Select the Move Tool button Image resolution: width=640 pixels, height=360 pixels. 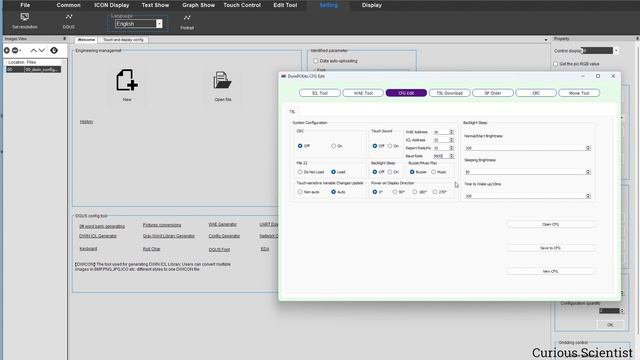579,93
